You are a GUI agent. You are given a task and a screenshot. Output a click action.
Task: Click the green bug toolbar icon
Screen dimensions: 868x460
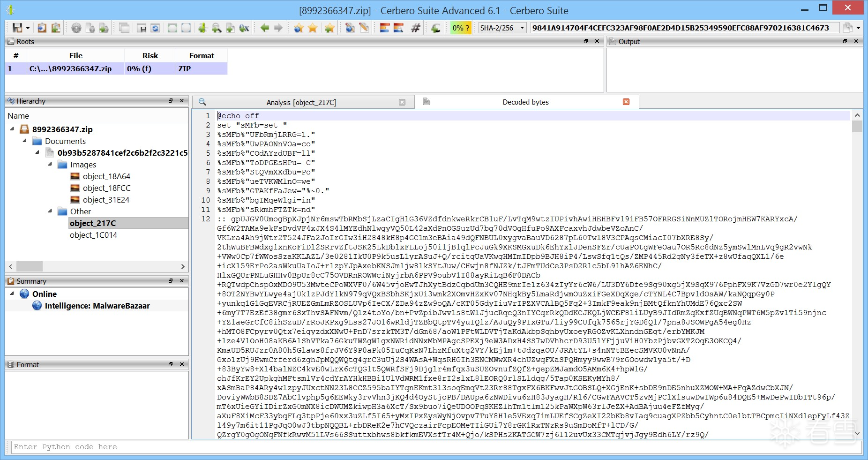point(202,28)
